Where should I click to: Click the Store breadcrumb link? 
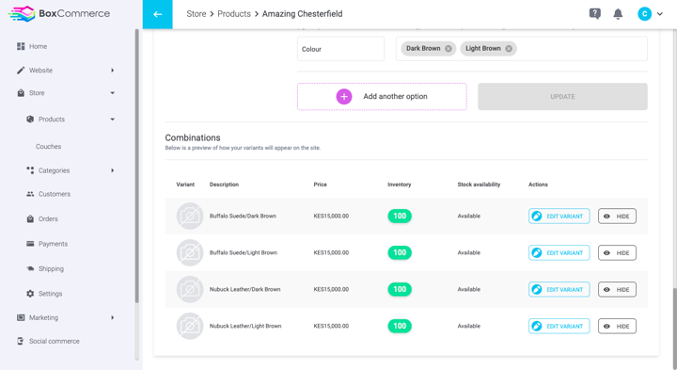click(x=196, y=14)
